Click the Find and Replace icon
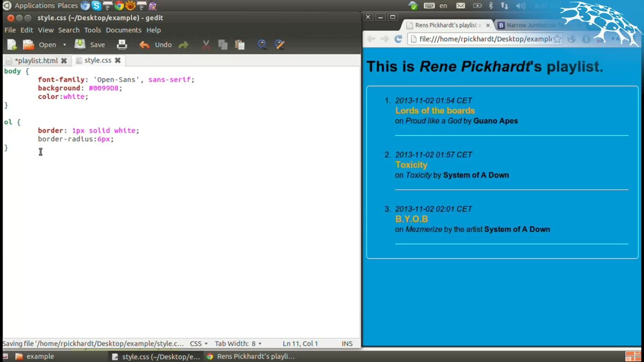The width and height of the screenshot is (644, 362). coord(279,45)
